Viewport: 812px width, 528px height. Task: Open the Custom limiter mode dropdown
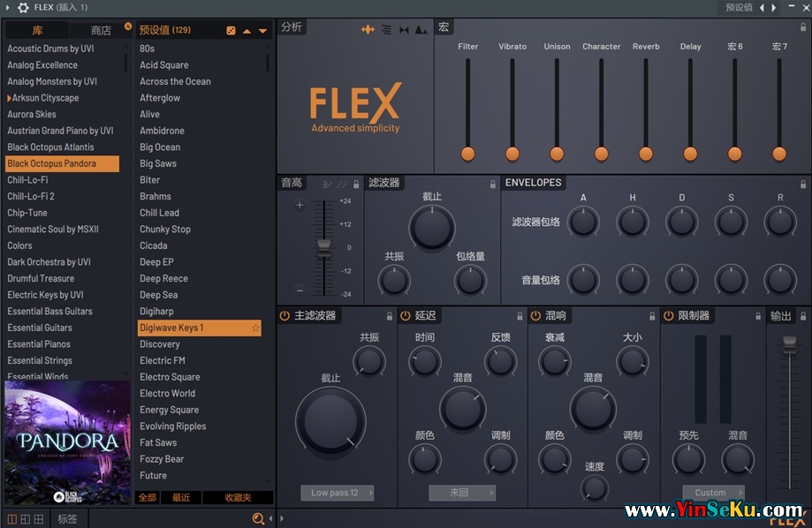[712, 493]
